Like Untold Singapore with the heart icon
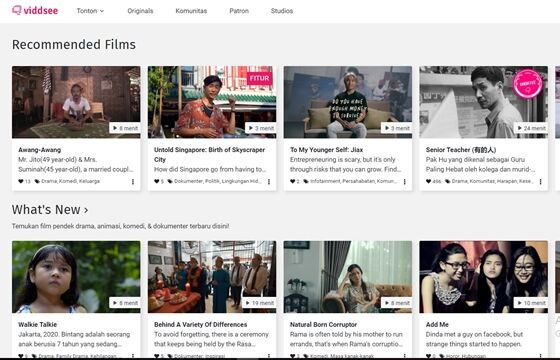Screen dimensions: 560x360 (x=156, y=181)
